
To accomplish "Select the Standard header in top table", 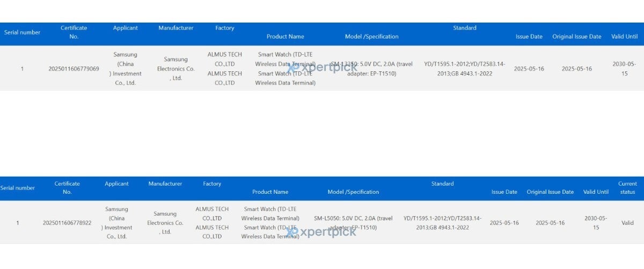I will 464,28.
